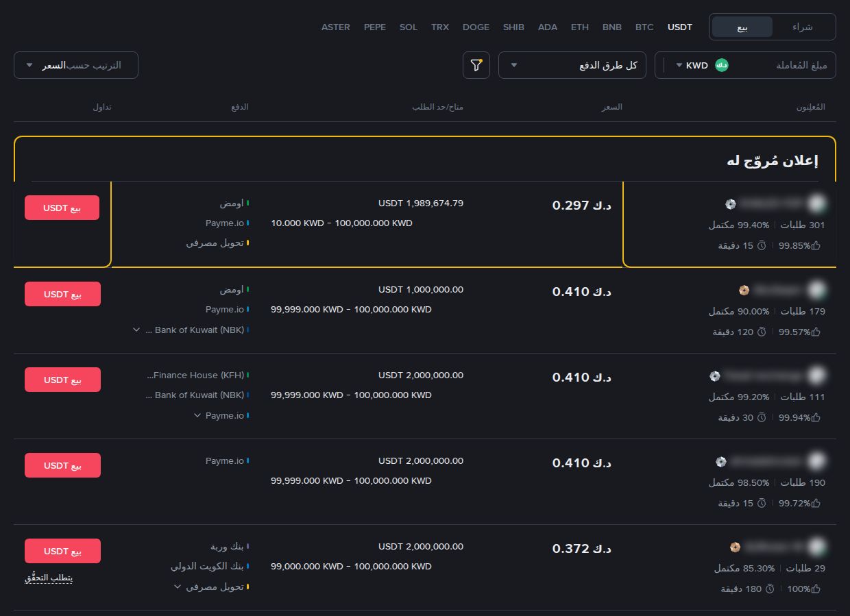Open الترتيب حسب السعر sort dropdown
Viewport: 850px width, 616px height.
point(76,65)
